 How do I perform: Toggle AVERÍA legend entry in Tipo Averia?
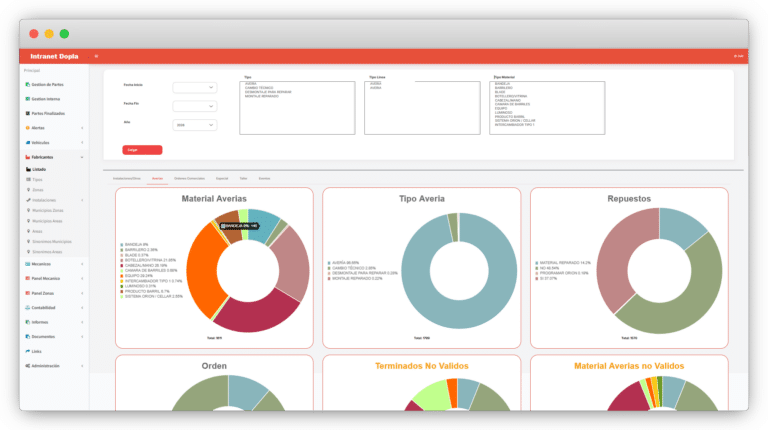click(x=343, y=263)
